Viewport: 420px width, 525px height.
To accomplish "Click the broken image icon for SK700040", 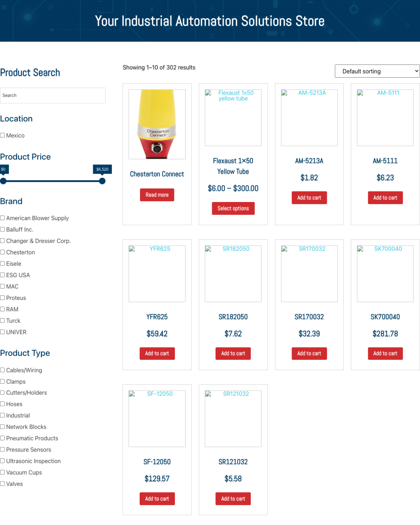I will 360,249.
